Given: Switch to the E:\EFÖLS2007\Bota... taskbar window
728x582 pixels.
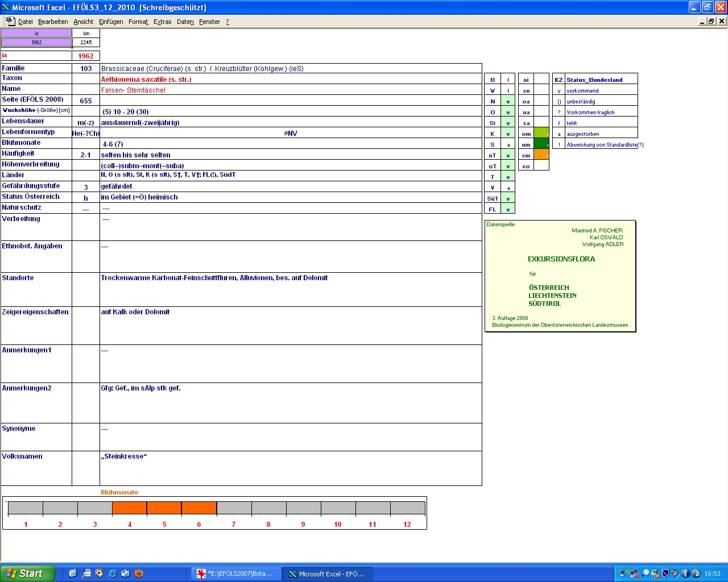Looking at the screenshot, I should tap(236, 574).
